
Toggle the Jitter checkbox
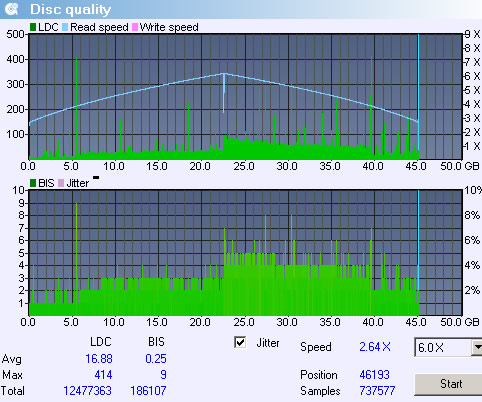240,342
